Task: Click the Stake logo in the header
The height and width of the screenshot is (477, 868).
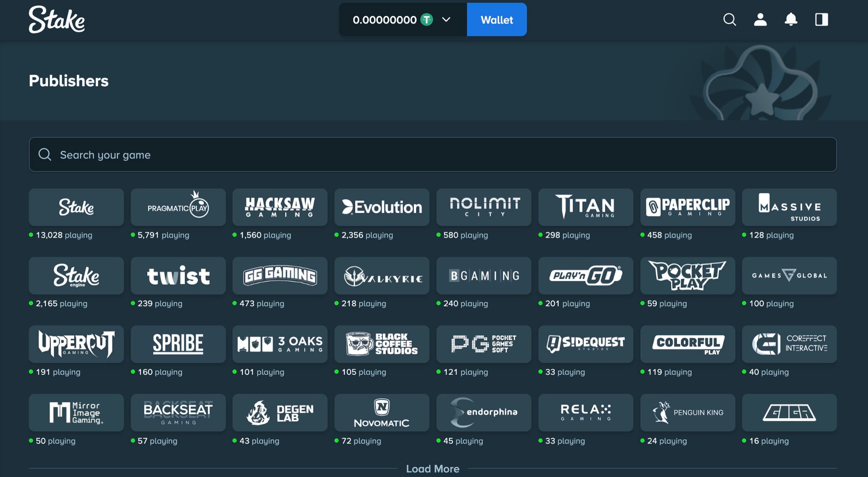Action: click(57, 20)
